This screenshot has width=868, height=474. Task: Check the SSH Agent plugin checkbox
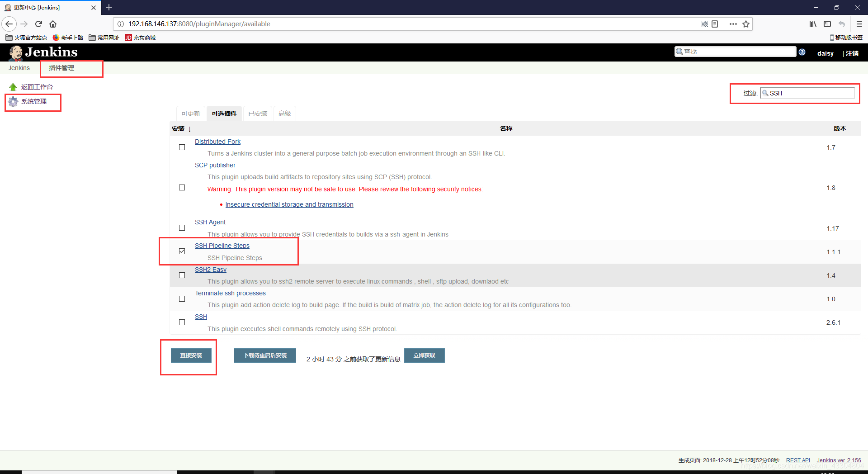(182, 228)
